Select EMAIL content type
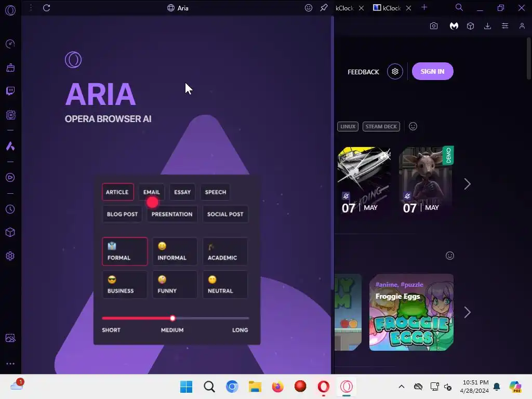This screenshot has height=399, width=532. tap(151, 192)
